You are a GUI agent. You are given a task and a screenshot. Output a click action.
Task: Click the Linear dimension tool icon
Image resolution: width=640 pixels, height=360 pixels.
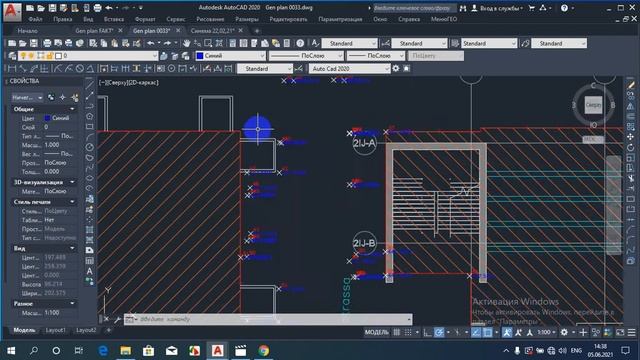coord(12,69)
